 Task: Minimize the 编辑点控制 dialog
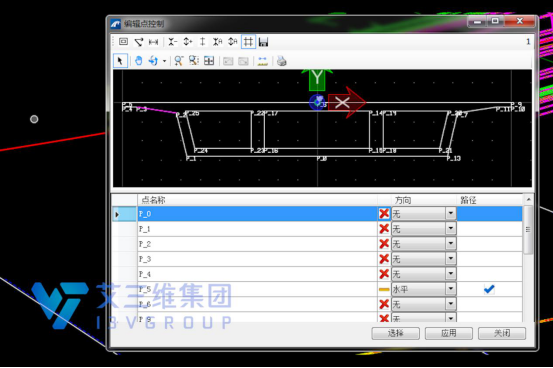(x=478, y=22)
